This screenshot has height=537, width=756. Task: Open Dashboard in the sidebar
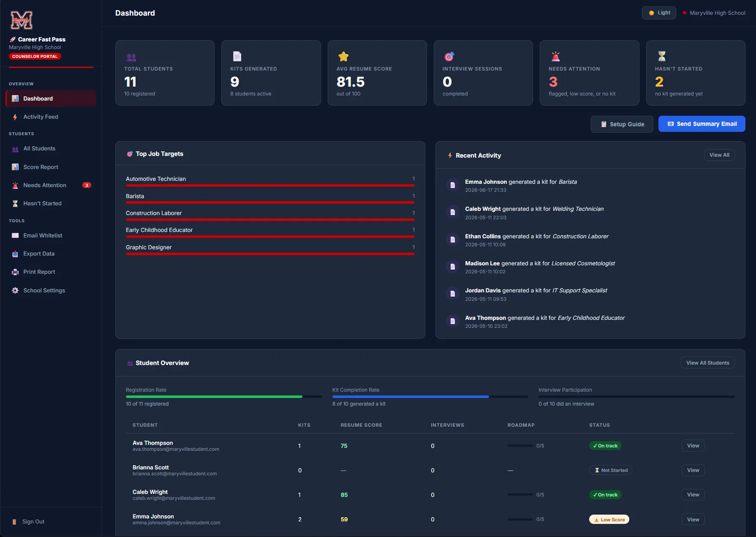[51, 98]
